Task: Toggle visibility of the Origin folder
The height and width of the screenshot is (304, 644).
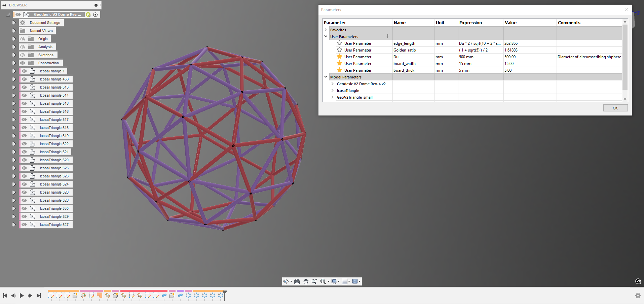Action: coord(23,39)
